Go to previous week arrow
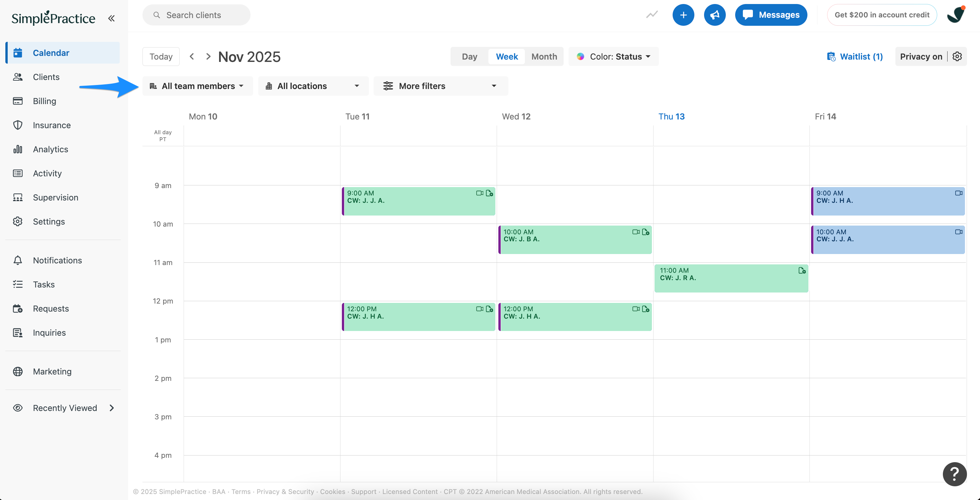This screenshot has height=500, width=980. 192,56
